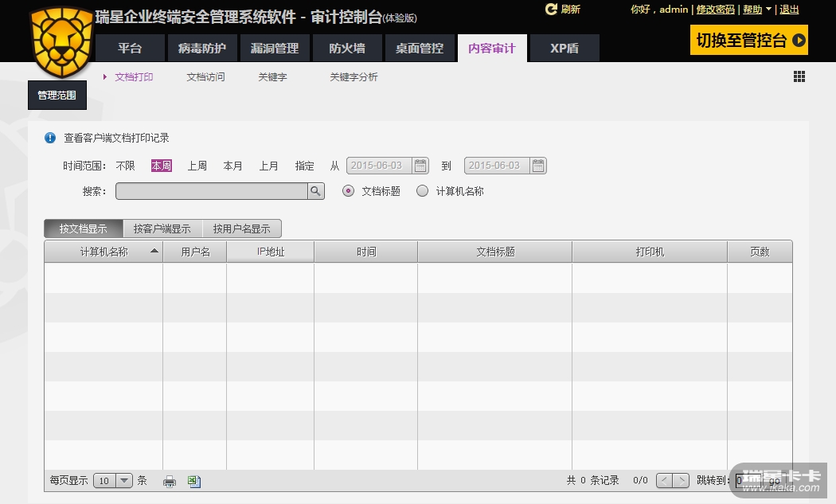Open the end date calendar picker
This screenshot has width=836, height=504.
(538, 166)
